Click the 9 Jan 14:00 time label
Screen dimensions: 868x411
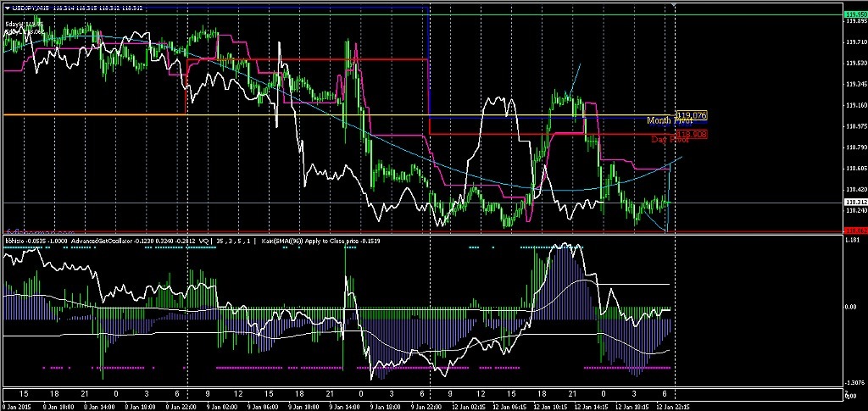click(x=342, y=407)
